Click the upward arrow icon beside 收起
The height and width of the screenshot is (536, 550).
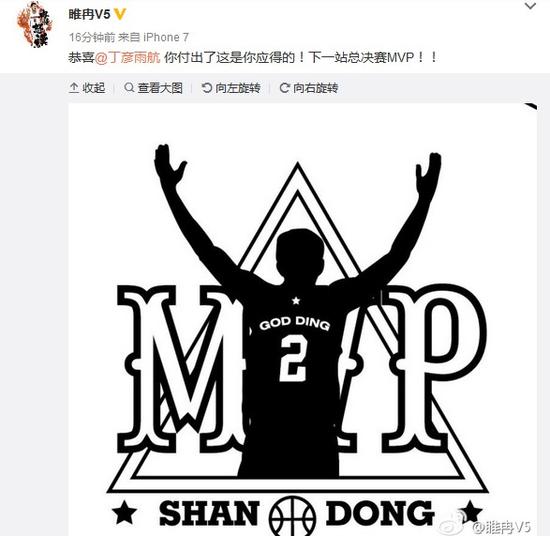(74, 88)
